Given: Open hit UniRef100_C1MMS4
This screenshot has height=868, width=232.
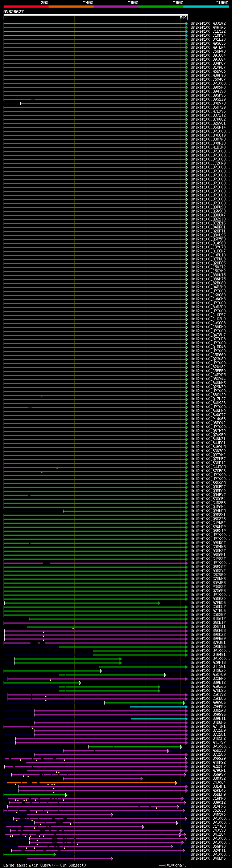Looking at the screenshot, I should 208,36.
